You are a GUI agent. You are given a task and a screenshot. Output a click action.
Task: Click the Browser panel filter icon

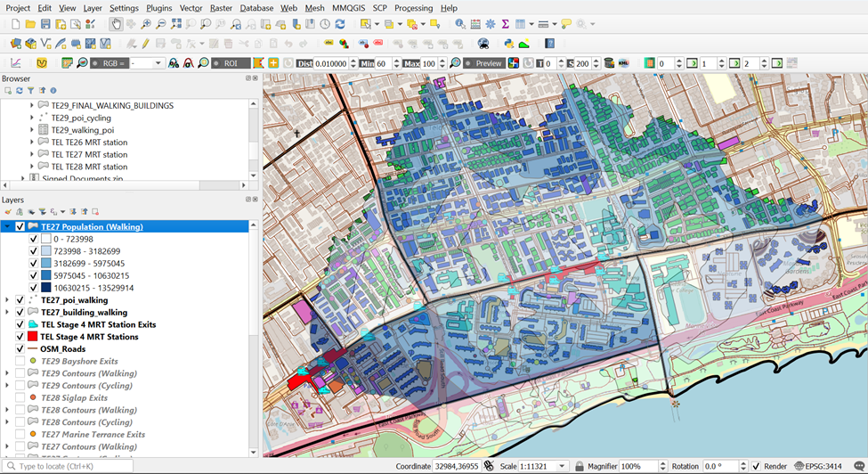tap(30, 91)
